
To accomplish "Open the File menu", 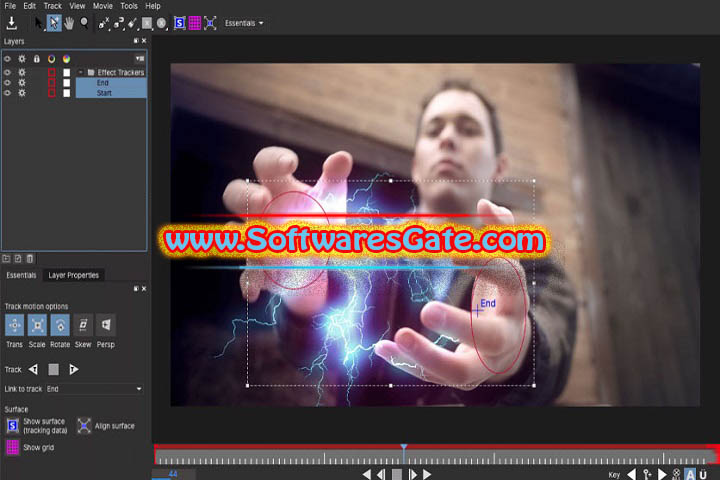I will [x=10, y=6].
